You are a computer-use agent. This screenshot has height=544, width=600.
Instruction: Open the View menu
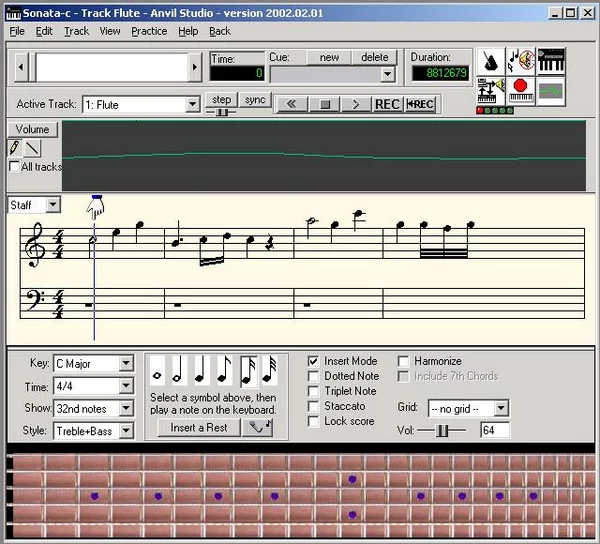tap(110, 31)
